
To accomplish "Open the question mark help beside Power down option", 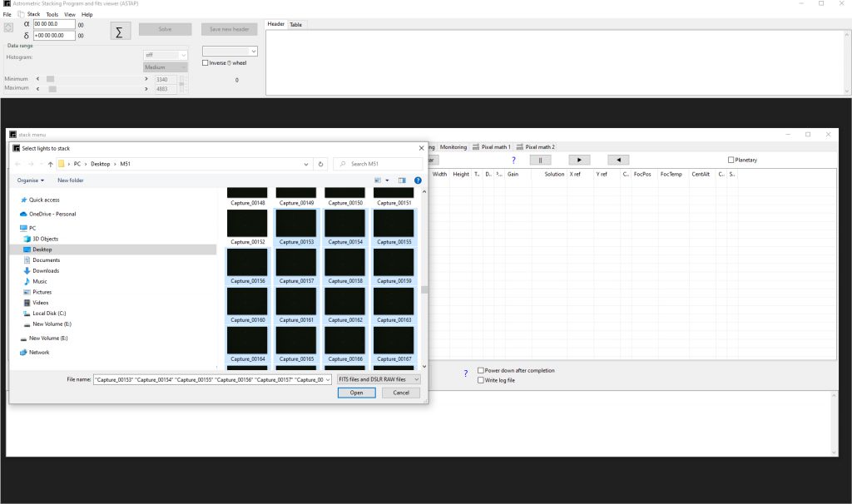I will point(466,373).
